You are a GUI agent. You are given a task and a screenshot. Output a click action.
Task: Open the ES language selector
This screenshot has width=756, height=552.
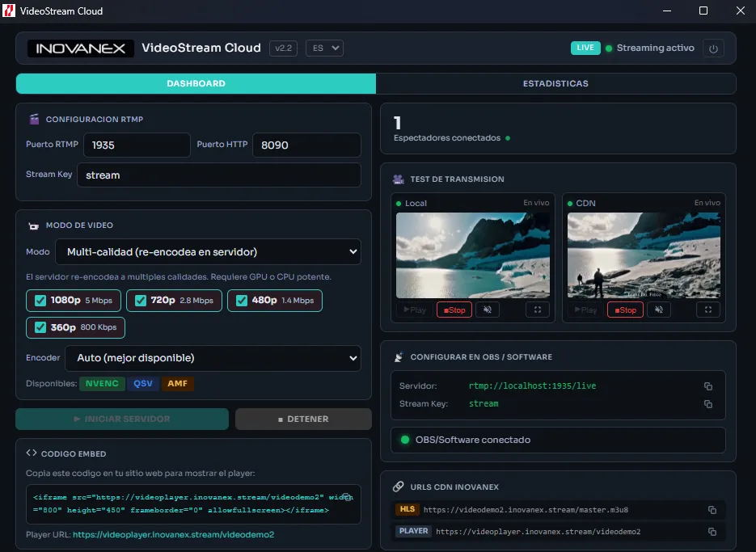(323, 48)
